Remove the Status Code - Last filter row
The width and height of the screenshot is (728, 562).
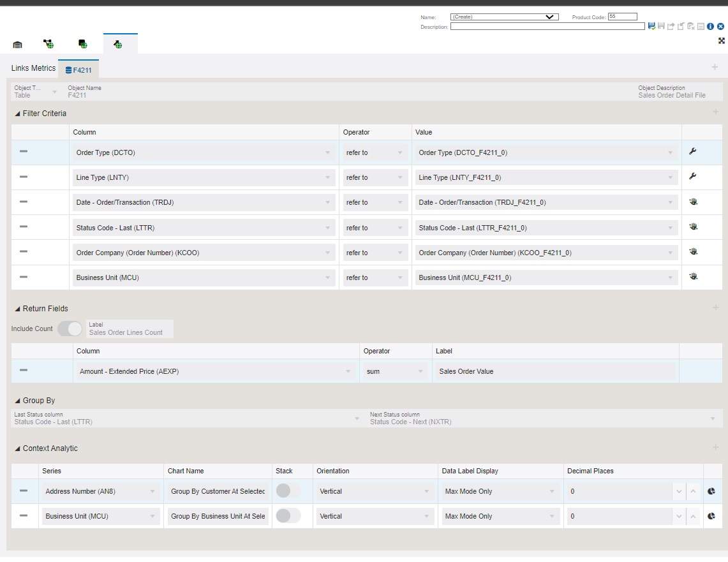pyautogui.click(x=24, y=227)
